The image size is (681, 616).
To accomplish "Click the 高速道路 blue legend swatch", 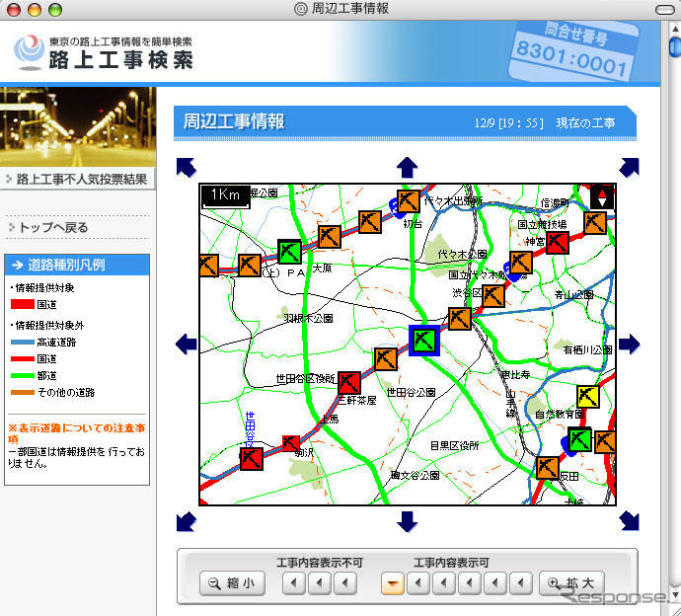I will coord(22,342).
